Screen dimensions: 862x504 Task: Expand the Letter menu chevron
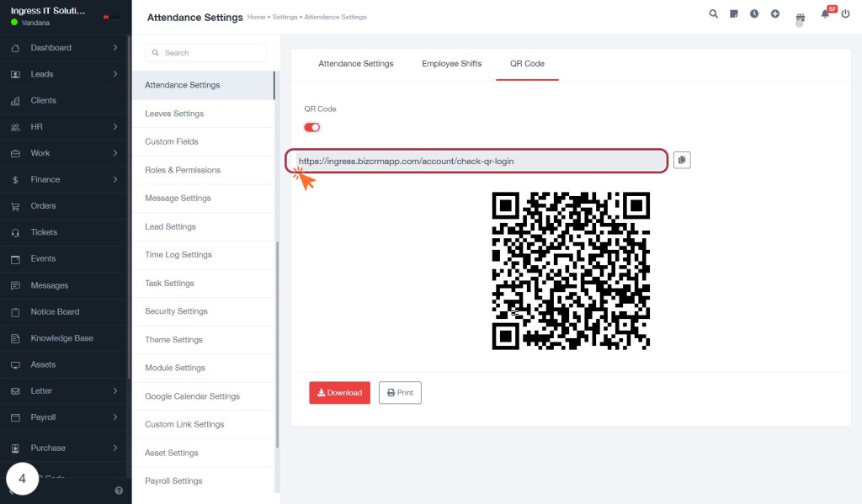114,390
